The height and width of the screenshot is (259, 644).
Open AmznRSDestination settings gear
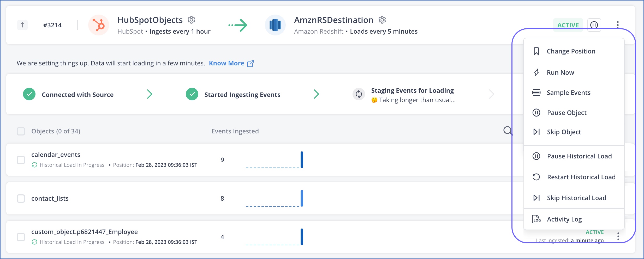382,20
